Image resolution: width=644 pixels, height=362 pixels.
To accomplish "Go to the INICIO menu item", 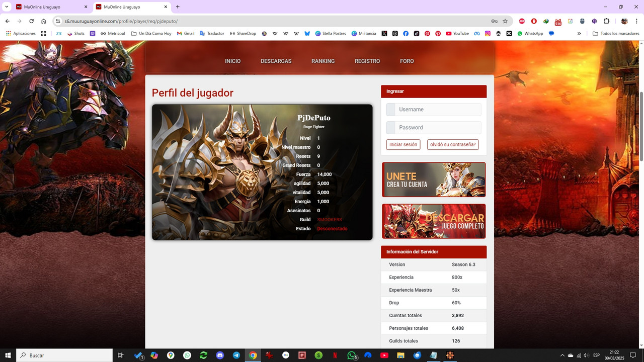I will (x=233, y=61).
